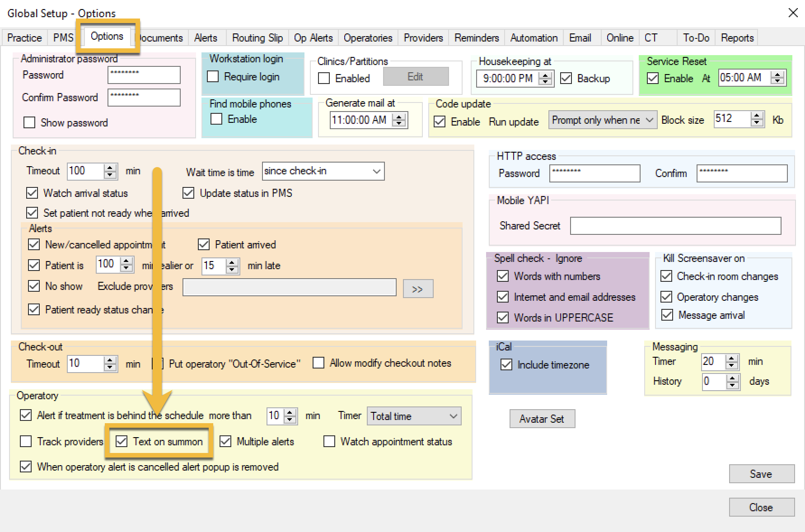The image size is (805, 532).
Task: Save the options
Action: [761, 474]
